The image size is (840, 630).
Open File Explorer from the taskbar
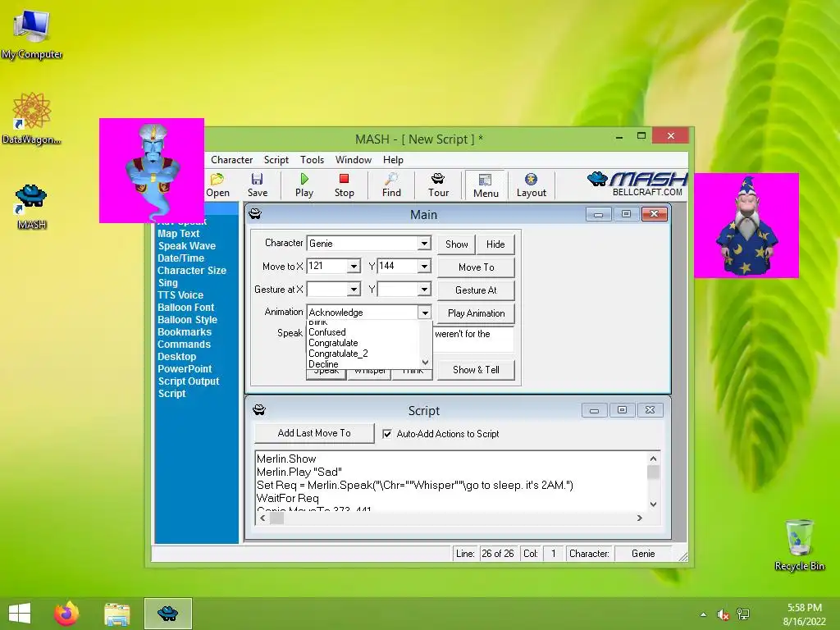click(x=116, y=614)
